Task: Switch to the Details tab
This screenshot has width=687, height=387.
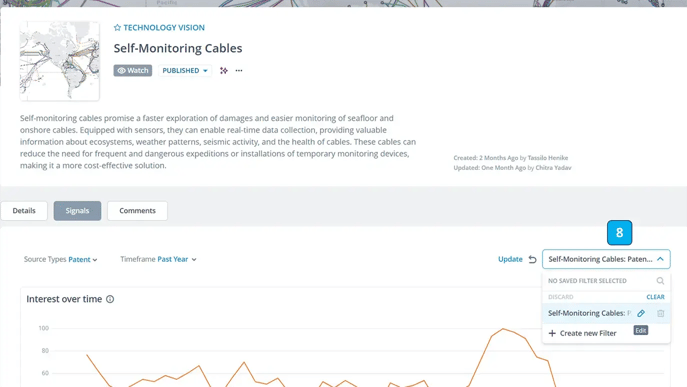Action: 24,211
